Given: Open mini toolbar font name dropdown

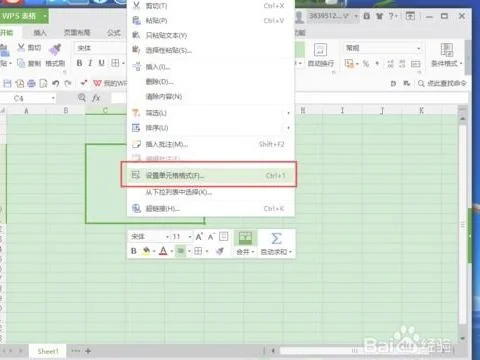Looking at the screenshot, I should tap(168, 237).
